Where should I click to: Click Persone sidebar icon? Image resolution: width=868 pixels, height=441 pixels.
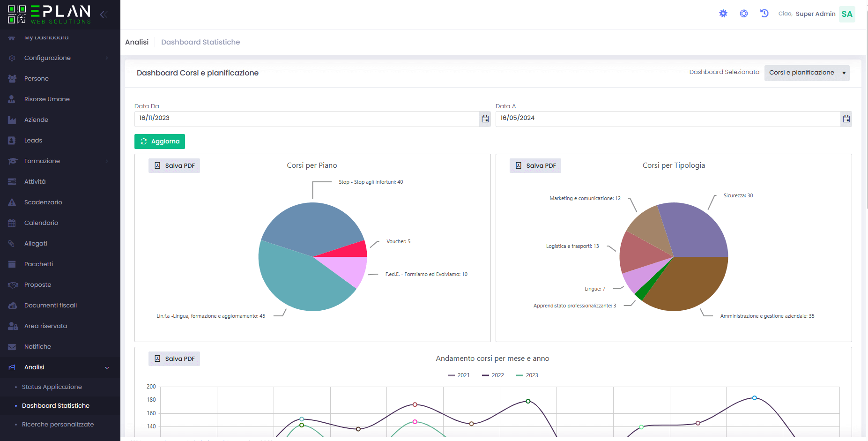[x=12, y=79]
